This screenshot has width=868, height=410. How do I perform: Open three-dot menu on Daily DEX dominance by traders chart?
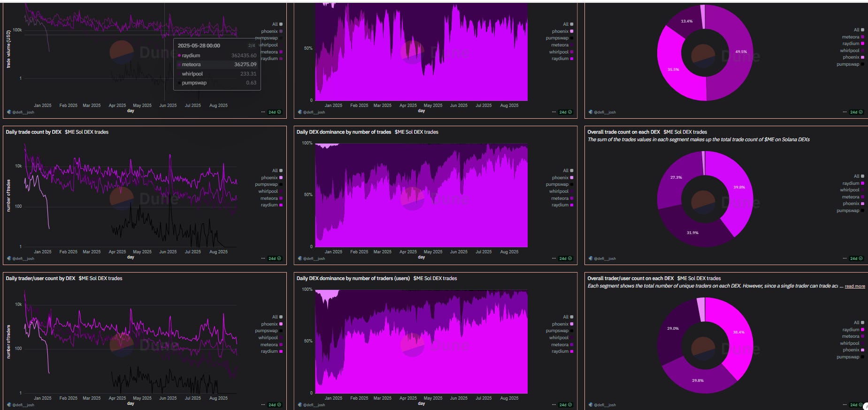coord(554,405)
